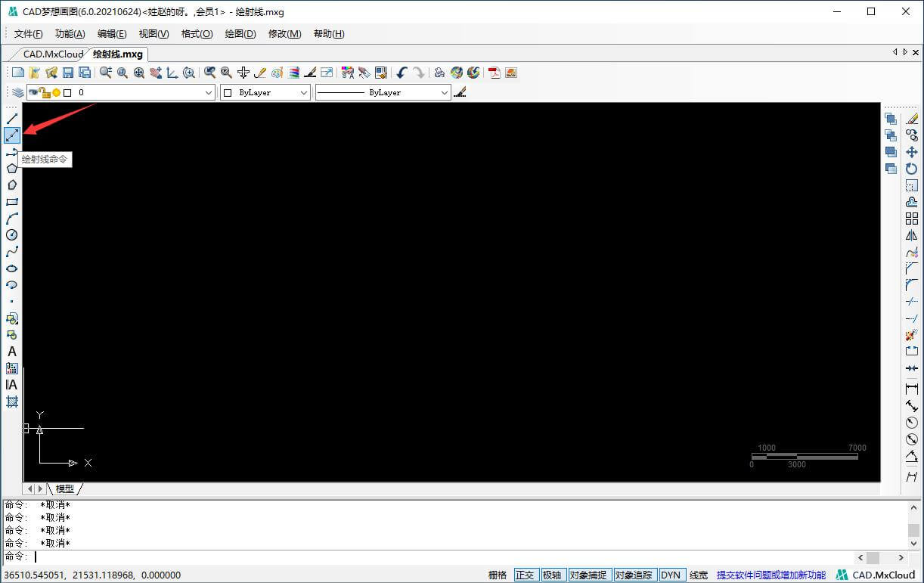Open the layer '0' dropdown
The image size is (924, 583).
[x=122, y=92]
